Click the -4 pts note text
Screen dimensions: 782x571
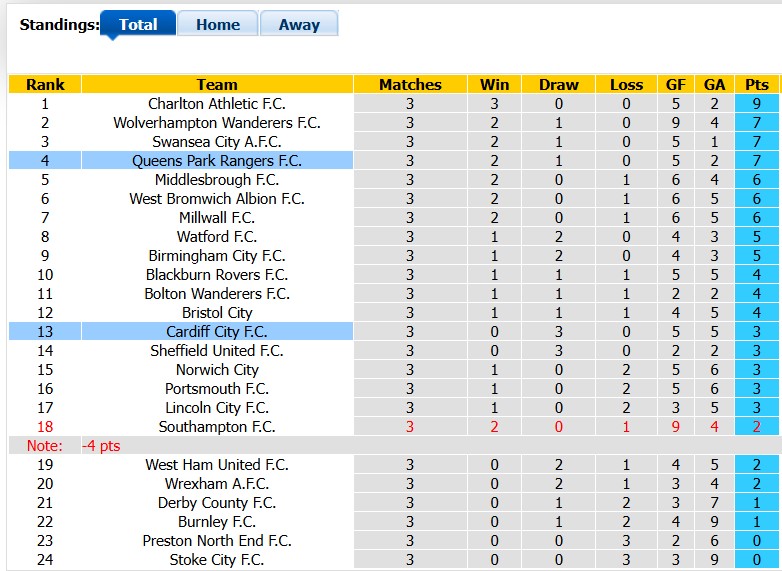click(x=101, y=445)
